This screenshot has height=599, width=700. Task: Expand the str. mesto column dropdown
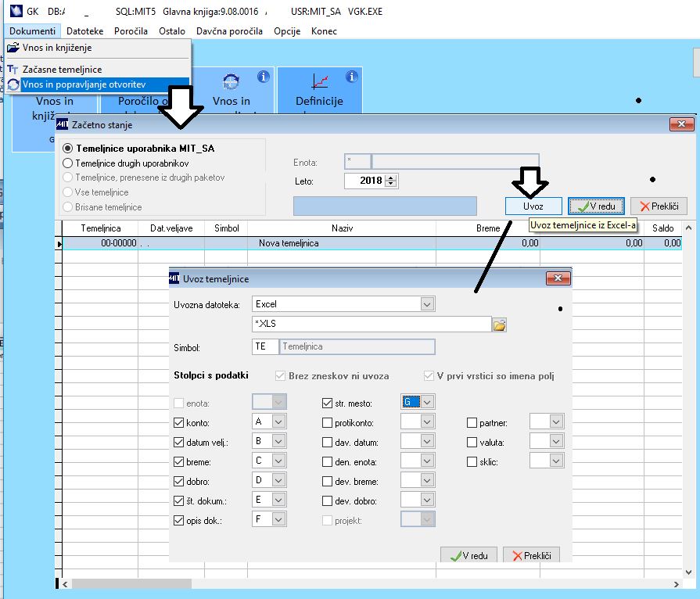tap(427, 402)
